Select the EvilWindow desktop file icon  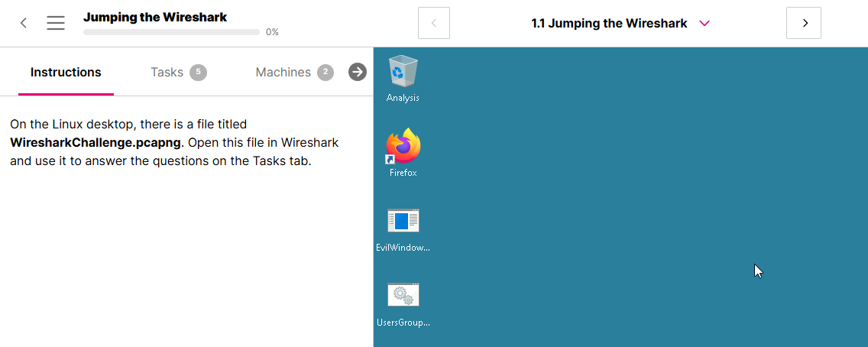point(403,221)
